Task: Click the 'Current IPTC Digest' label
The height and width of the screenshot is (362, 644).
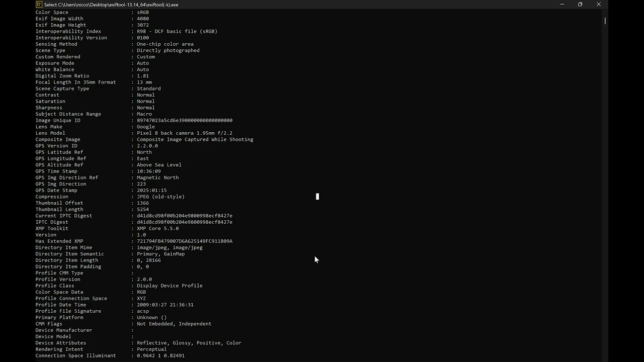Action: click(x=64, y=216)
